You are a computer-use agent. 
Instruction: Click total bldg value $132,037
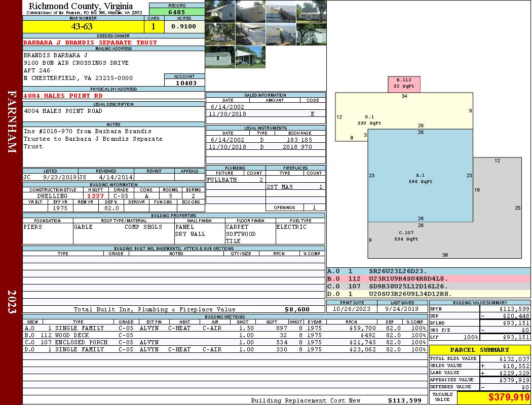[x=514, y=359]
